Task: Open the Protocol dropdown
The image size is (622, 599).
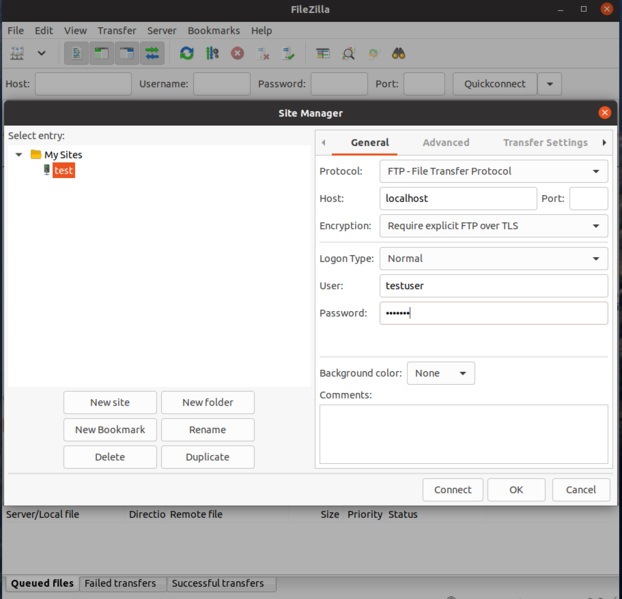Action: pyautogui.click(x=494, y=171)
